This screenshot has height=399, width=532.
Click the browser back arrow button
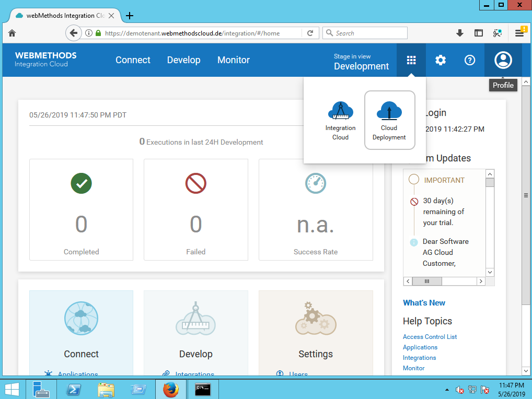(x=74, y=33)
